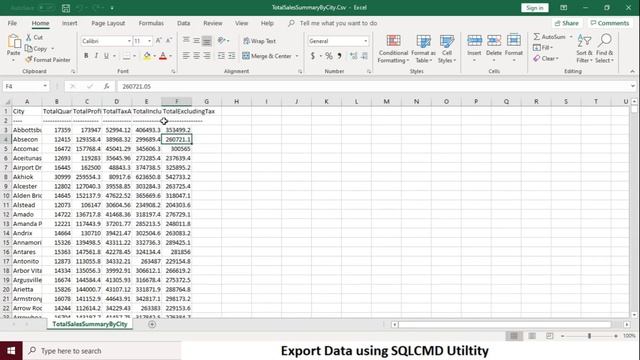Add a new sheet with plus button
640x360 pixels.
pyautogui.click(x=152, y=324)
